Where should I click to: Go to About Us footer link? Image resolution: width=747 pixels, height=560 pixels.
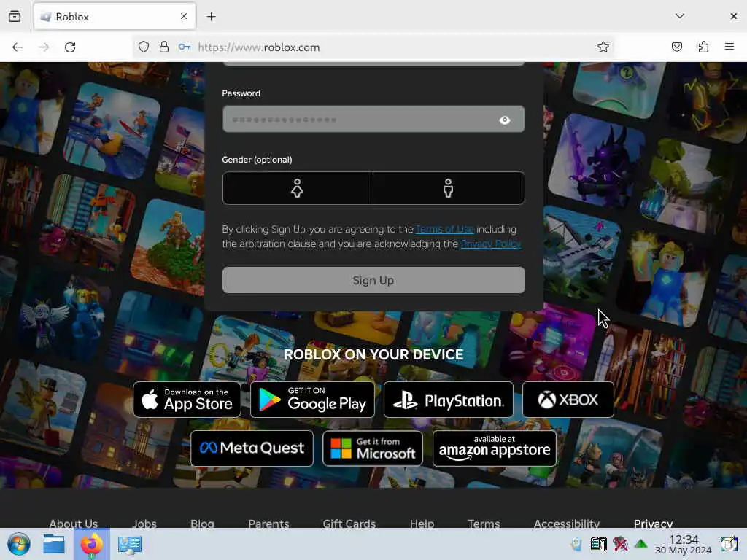point(74,524)
